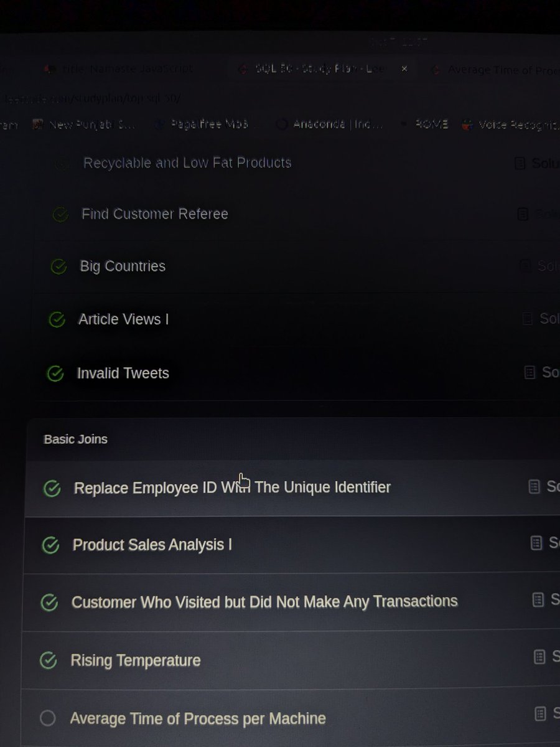560x747 pixels.
Task: Open Solution icon for Rising Temperature
Action: point(539,656)
